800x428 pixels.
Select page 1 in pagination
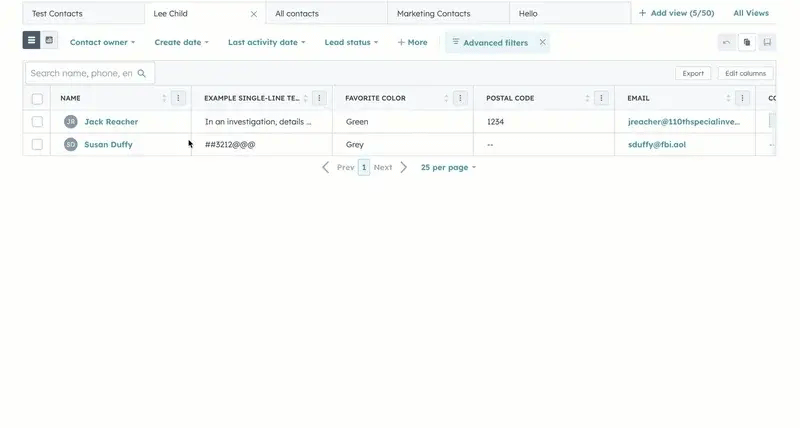(364, 167)
